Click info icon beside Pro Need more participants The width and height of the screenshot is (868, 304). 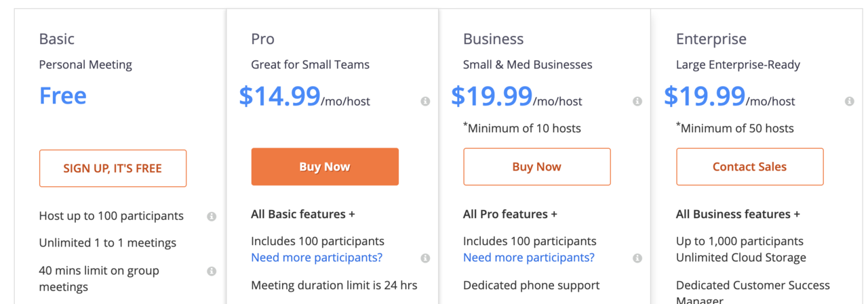425,258
